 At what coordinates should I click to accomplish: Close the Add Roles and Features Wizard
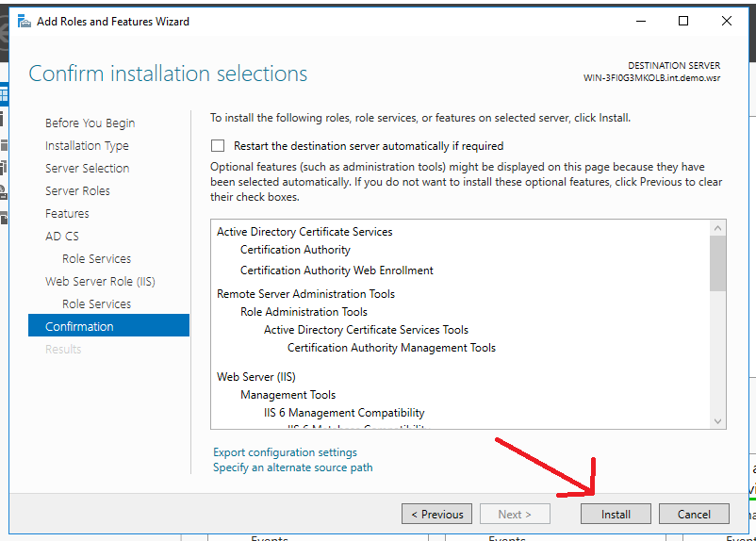727,22
